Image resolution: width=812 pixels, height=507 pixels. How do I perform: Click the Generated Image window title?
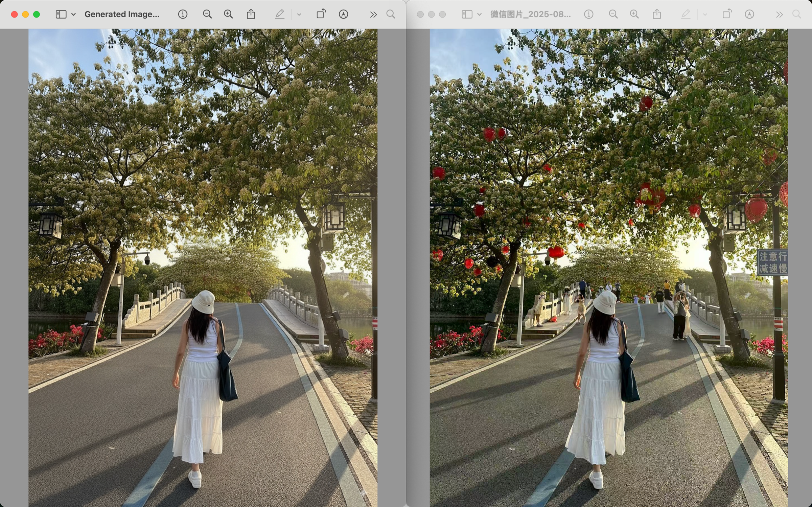click(x=122, y=14)
